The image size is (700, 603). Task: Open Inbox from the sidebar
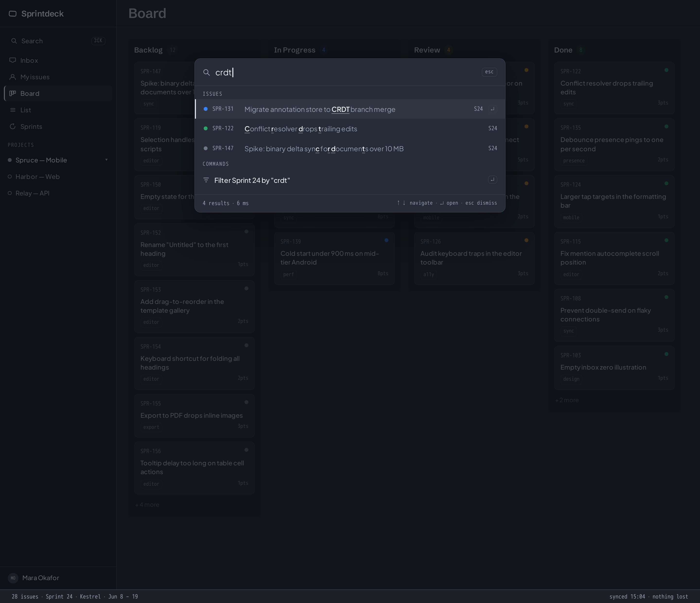58,60
